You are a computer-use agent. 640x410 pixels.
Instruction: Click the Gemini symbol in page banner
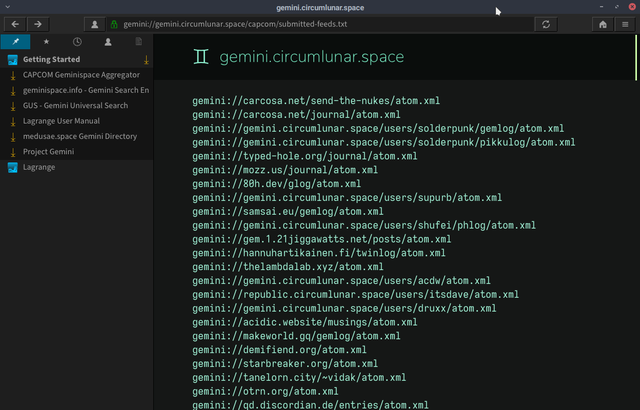(201, 57)
